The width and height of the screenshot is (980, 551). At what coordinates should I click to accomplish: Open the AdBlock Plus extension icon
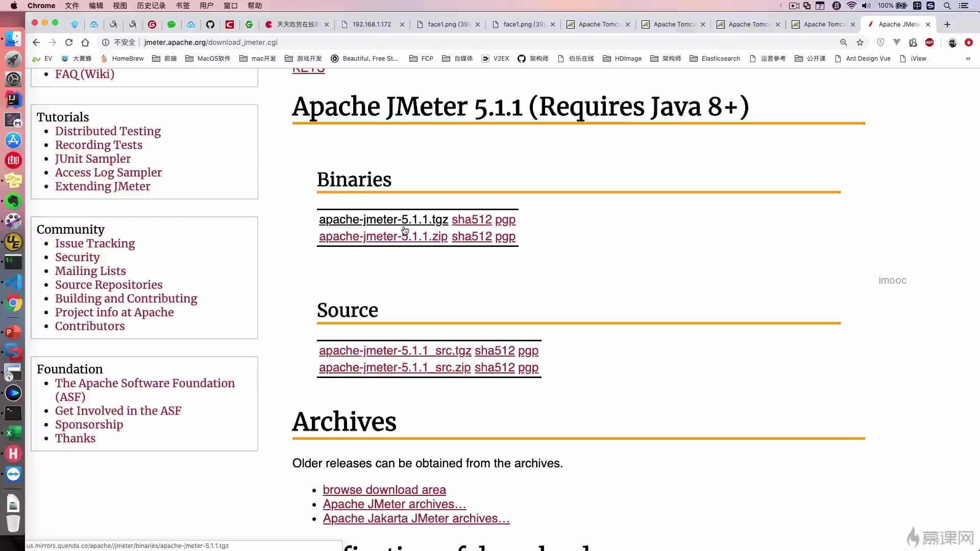click(x=929, y=42)
